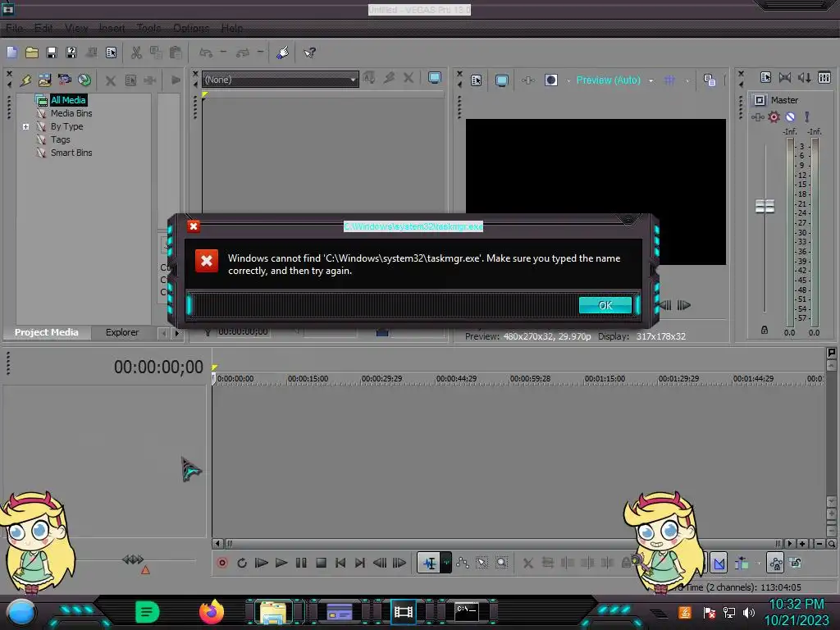Click Play From Start in transport

[262, 563]
